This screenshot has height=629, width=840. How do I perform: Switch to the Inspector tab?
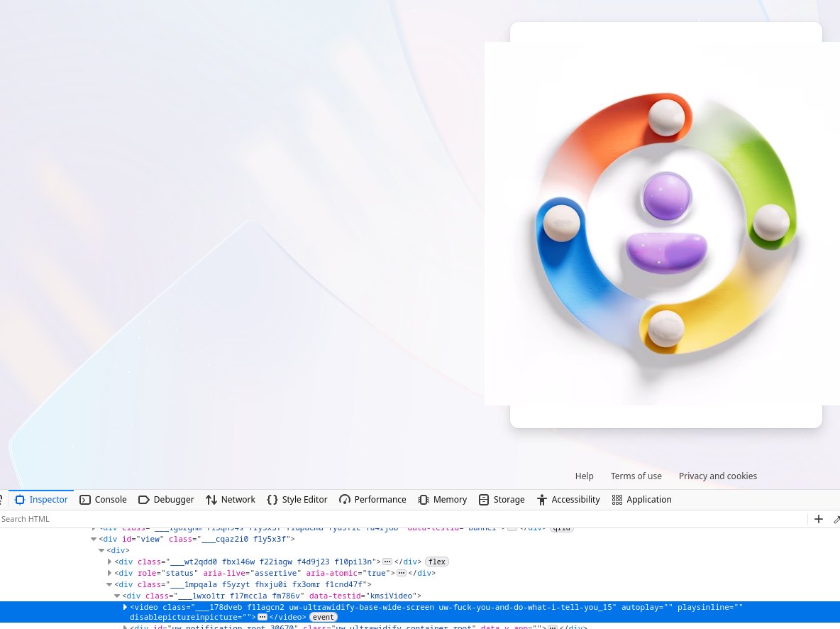(x=41, y=499)
